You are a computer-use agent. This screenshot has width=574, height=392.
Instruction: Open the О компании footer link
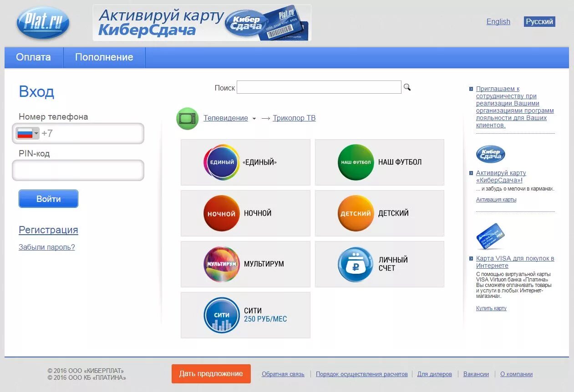pyautogui.click(x=516, y=374)
